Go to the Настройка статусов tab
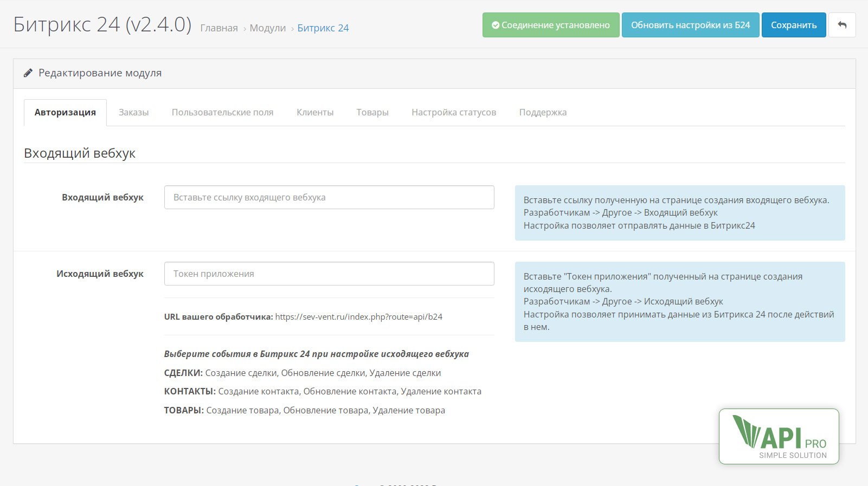This screenshot has width=868, height=486. [x=454, y=112]
